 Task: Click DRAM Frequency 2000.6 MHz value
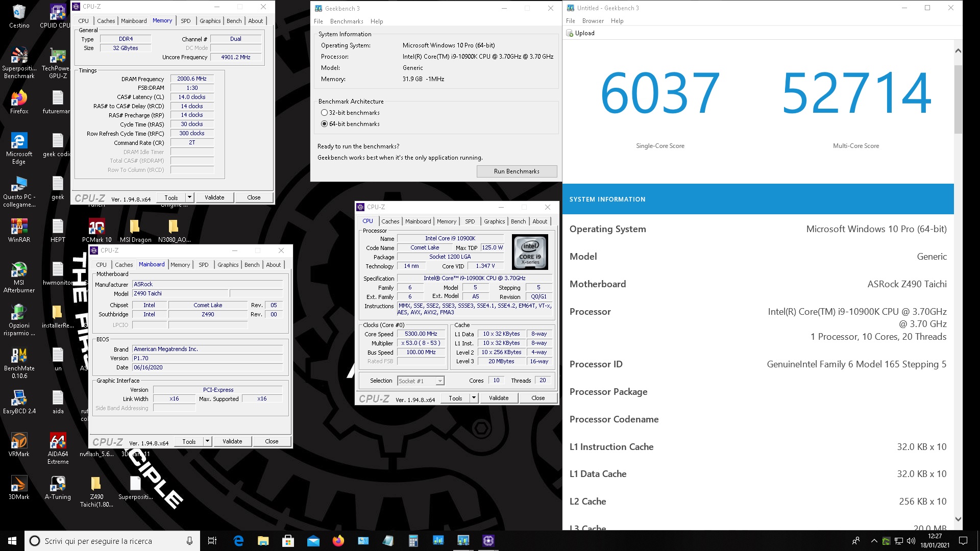pyautogui.click(x=192, y=79)
